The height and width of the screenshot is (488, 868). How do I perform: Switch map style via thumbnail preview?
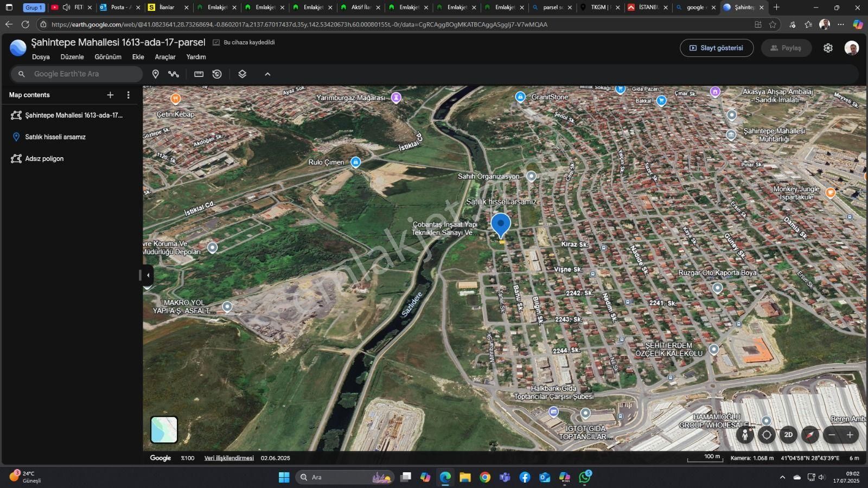164,430
